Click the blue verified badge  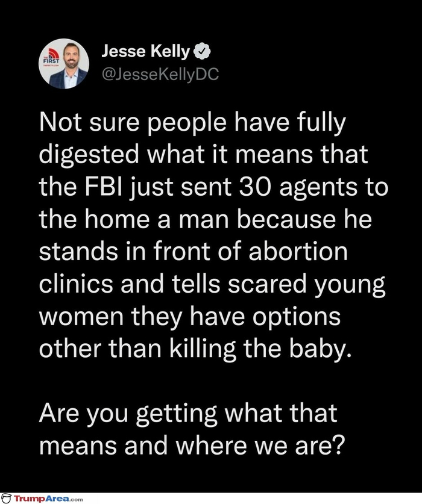201,52
